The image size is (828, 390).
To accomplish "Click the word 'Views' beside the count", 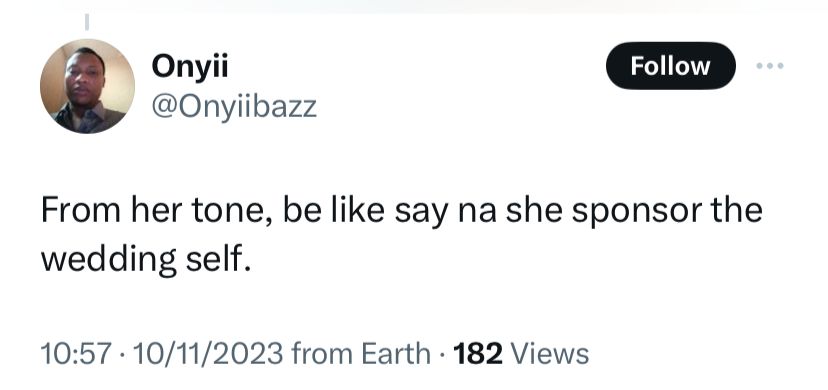I will (x=549, y=354).
